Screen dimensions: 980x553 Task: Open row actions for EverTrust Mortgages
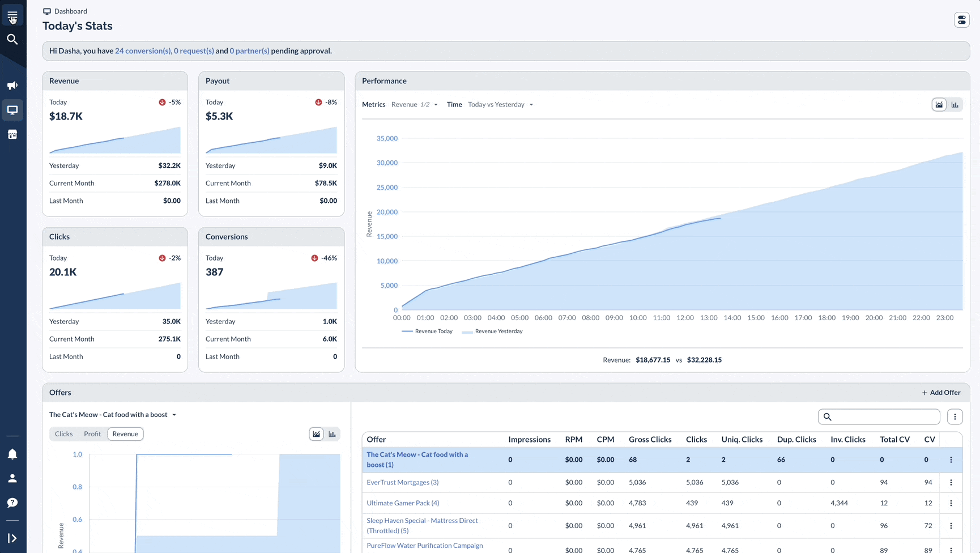[x=951, y=483]
